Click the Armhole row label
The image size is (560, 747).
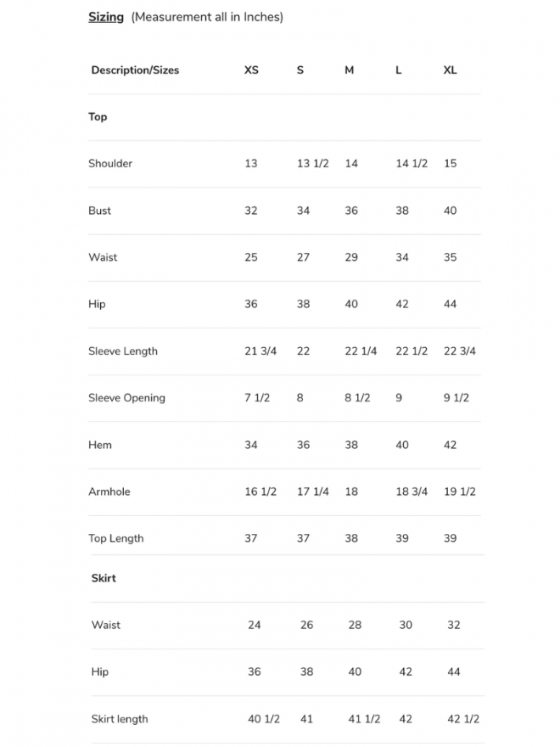(109, 491)
